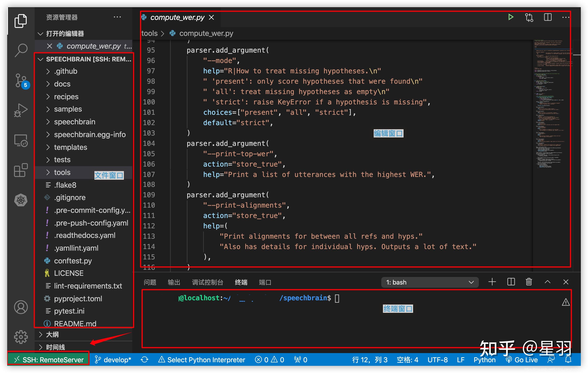Image resolution: width=588 pixels, height=373 pixels.
Task: Split the editor using the toolbar icon
Action: (548, 17)
